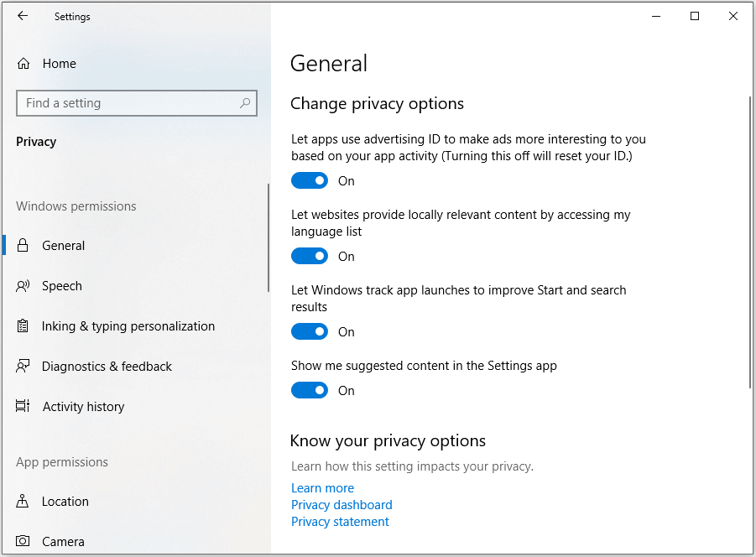Screen dimensions: 756x557
Task: Click the Privacy breadcrumb label
Action: 36,141
